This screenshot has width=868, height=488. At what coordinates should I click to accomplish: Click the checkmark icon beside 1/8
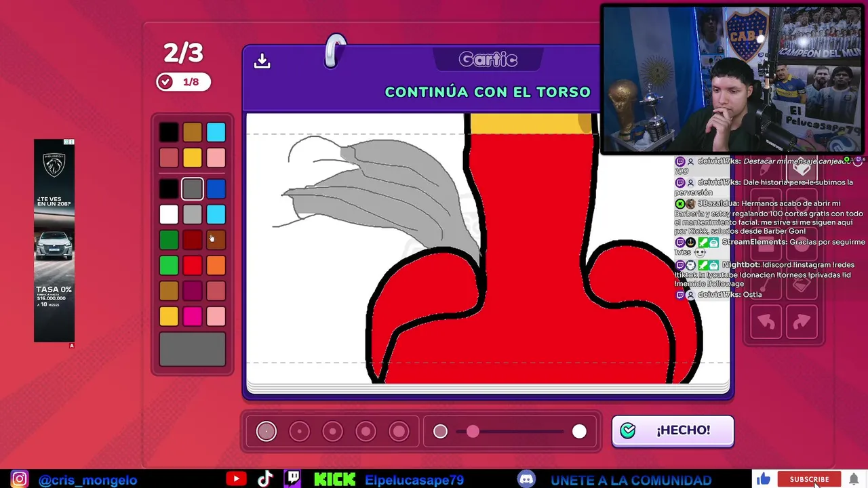165,82
